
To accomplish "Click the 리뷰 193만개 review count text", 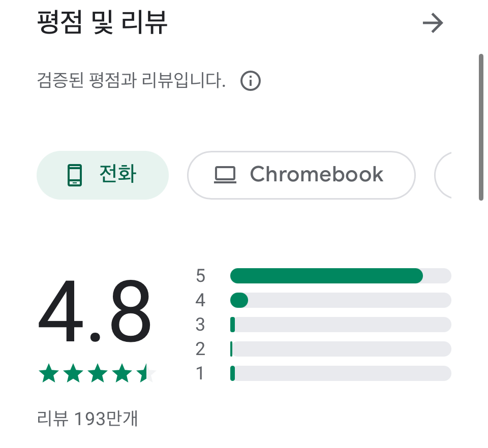I will point(87,418).
